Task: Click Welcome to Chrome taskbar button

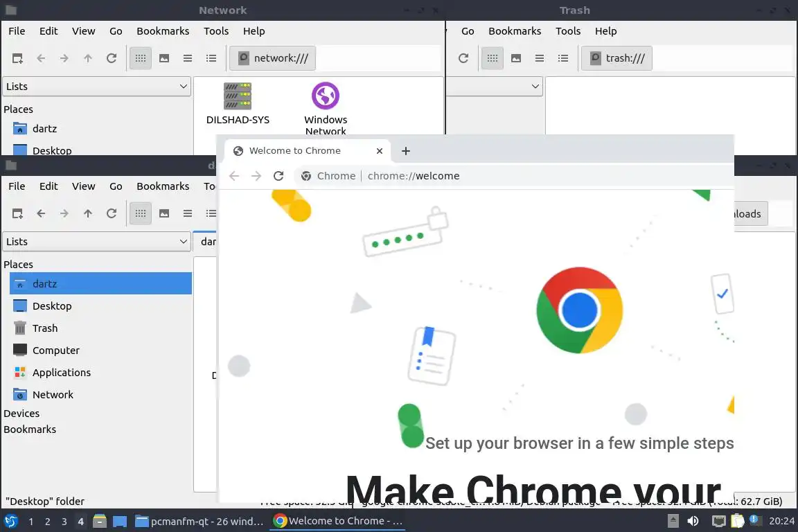Action: [x=337, y=522]
